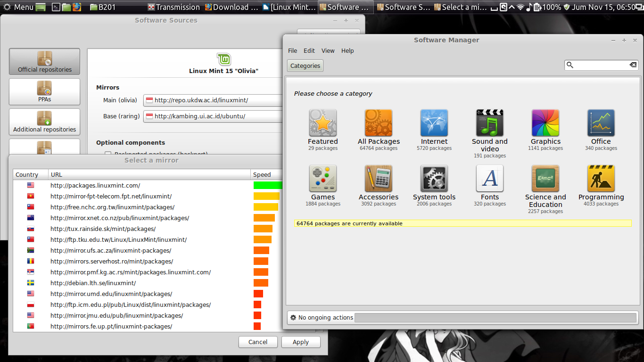The height and width of the screenshot is (362, 644).
Task: Select the Additional repositories section
Action: [x=44, y=122]
